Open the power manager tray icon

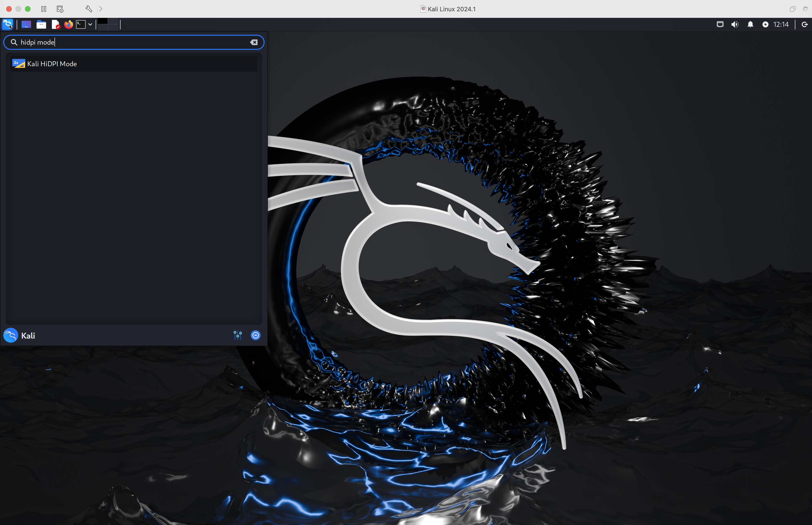tap(765, 24)
